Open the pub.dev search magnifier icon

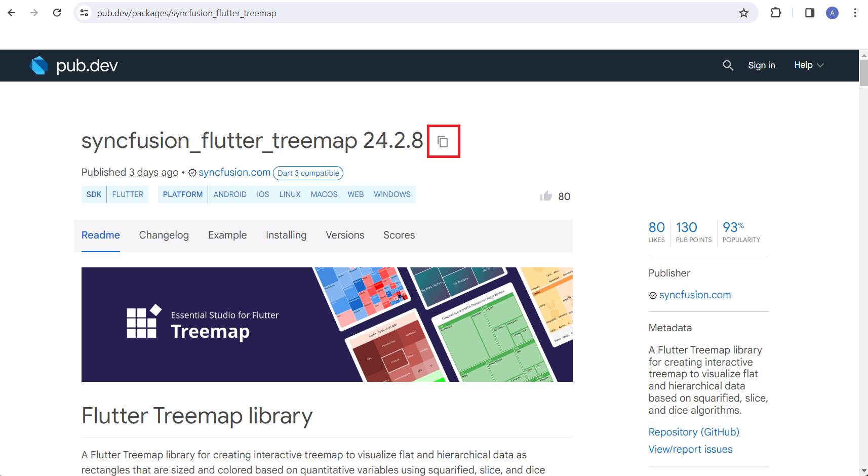pos(728,65)
